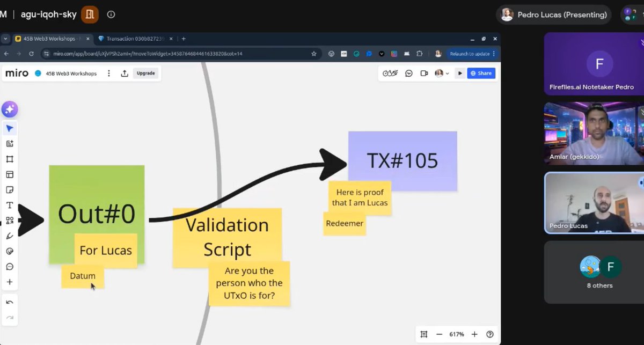This screenshot has height=345, width=644.
Task: Select the Redeemer sticky note
Action: pyautogui.click(x=345, y=223)
